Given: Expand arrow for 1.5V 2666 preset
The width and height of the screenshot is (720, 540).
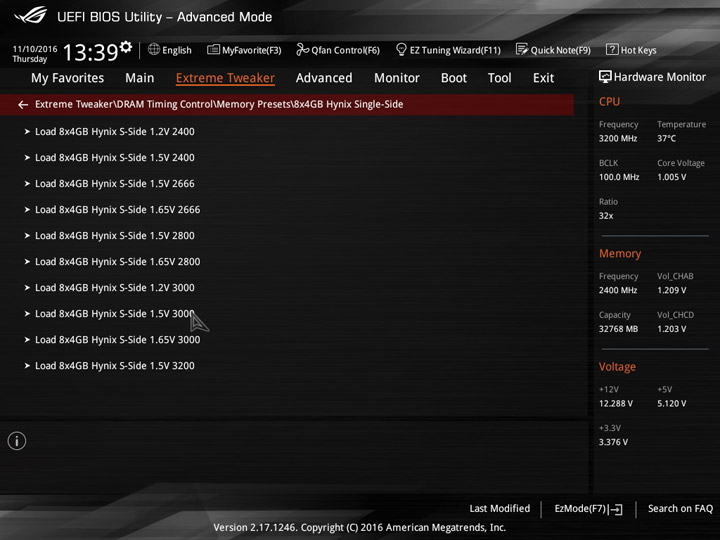Looking at the screenshot, I should tap(27, 184).
